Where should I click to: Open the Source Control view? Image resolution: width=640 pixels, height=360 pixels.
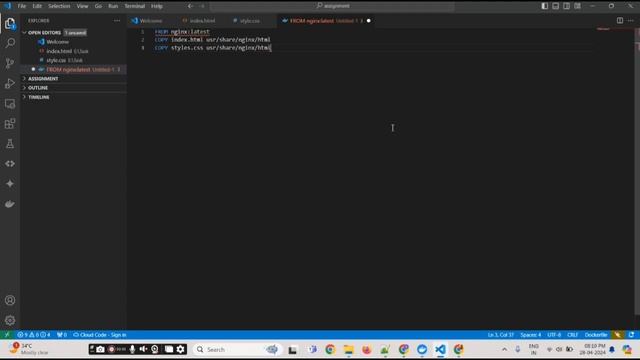pyautogui.click(x=10, y=63)
